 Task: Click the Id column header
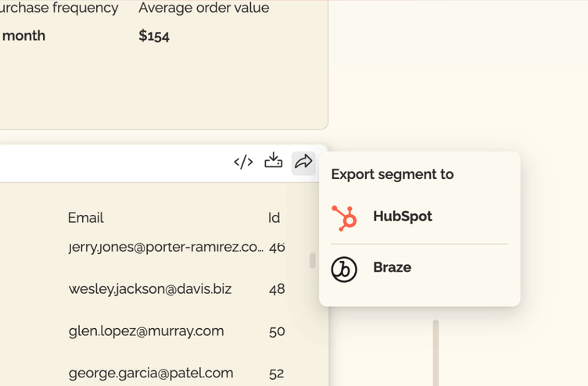click(x=274, y=218)
